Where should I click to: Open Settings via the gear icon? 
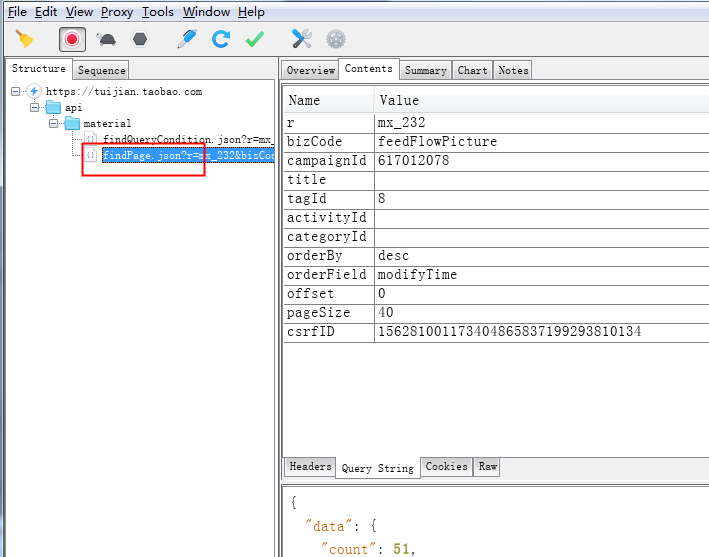pyautogui.click(x=336, y=39)
